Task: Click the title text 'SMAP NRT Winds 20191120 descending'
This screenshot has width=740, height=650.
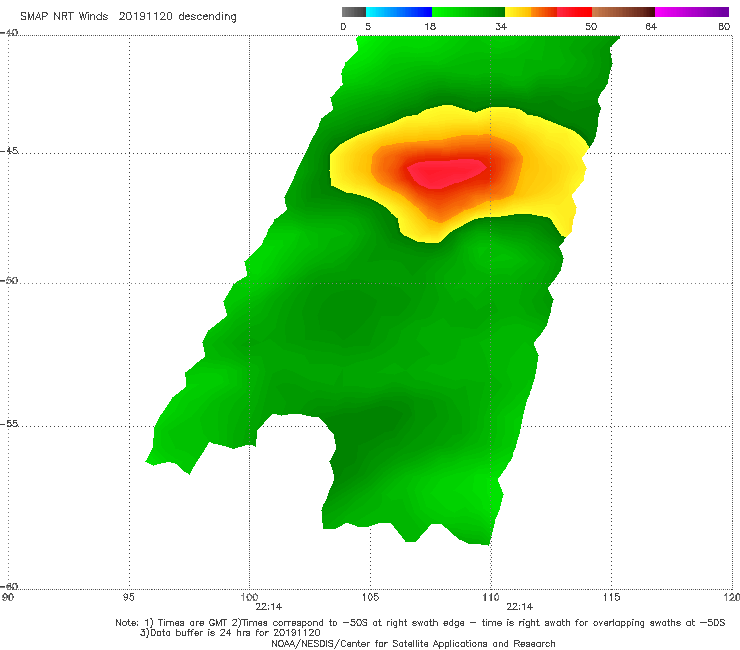Action: (x=128, y=16)
